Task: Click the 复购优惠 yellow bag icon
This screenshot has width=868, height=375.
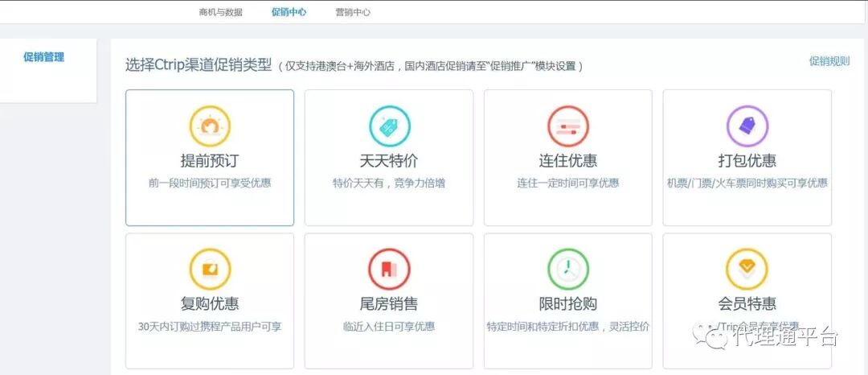Action: pos(210,270)
